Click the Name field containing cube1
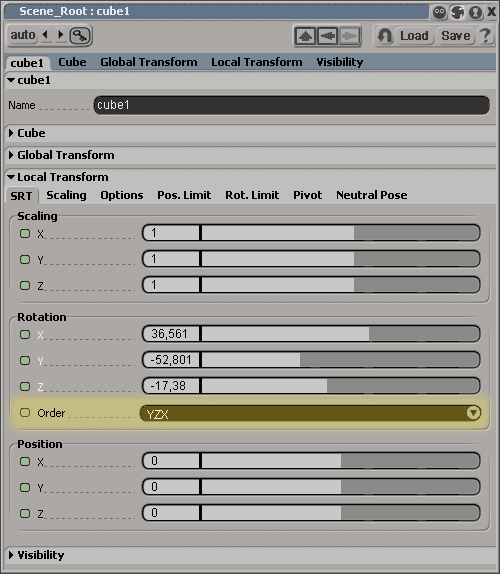This screenshot has height=574, width=500. (x=292, y=105)
